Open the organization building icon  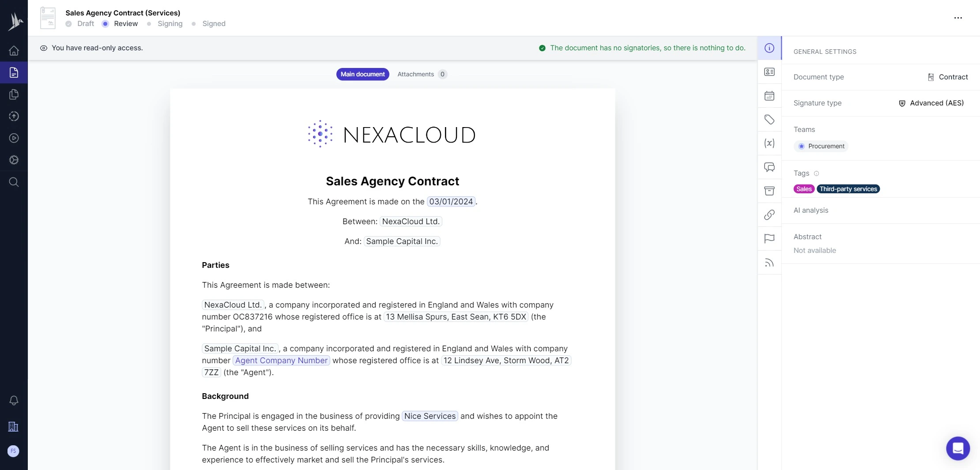point(13,427)
